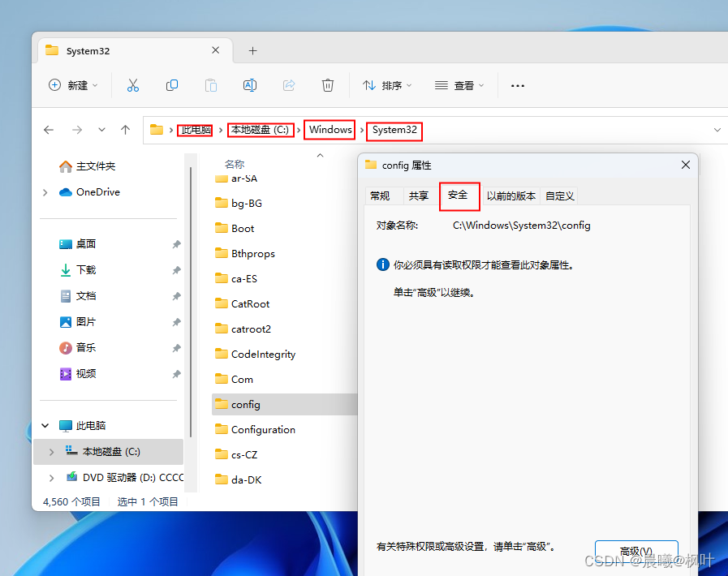
Task: Open the 查看 (View) toolbar icon
Action: pos(459,85)
